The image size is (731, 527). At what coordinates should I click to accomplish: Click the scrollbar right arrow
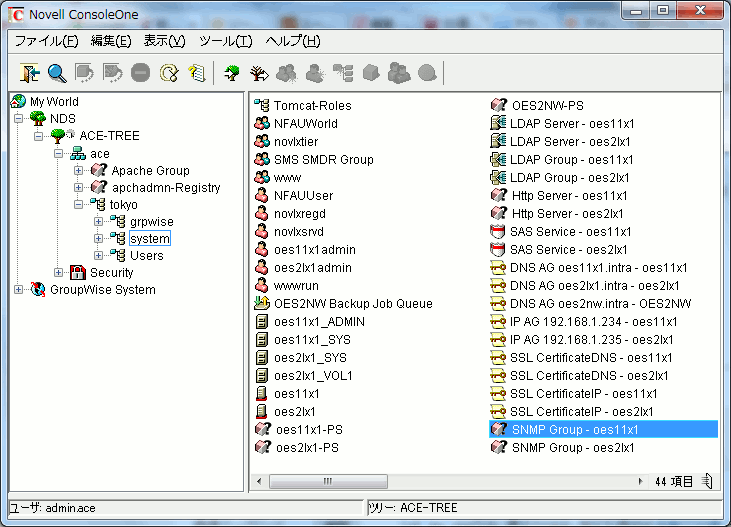[x=641, y=481]
